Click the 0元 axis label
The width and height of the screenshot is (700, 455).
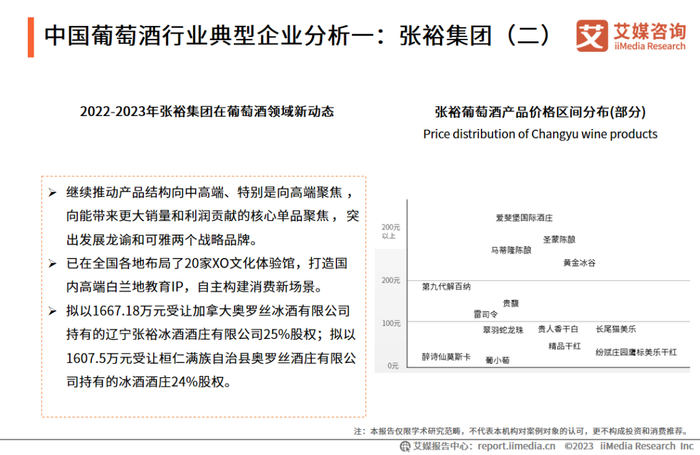tap(393, 366)
